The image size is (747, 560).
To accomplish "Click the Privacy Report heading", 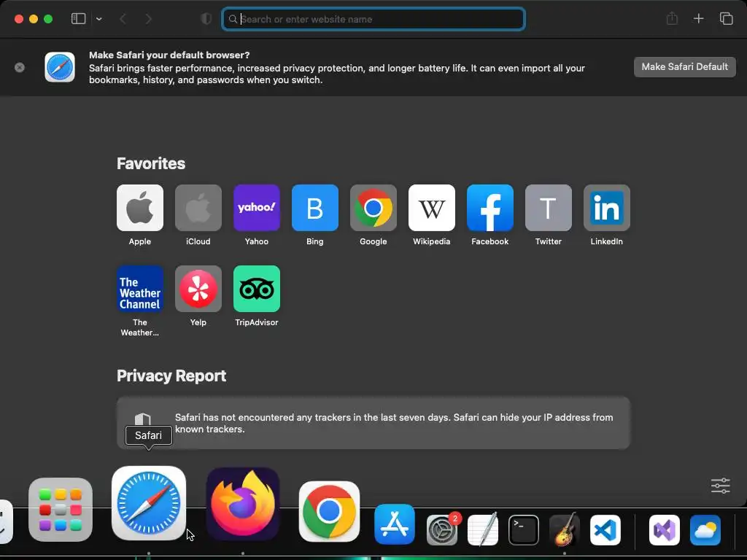I will point(171,376).
